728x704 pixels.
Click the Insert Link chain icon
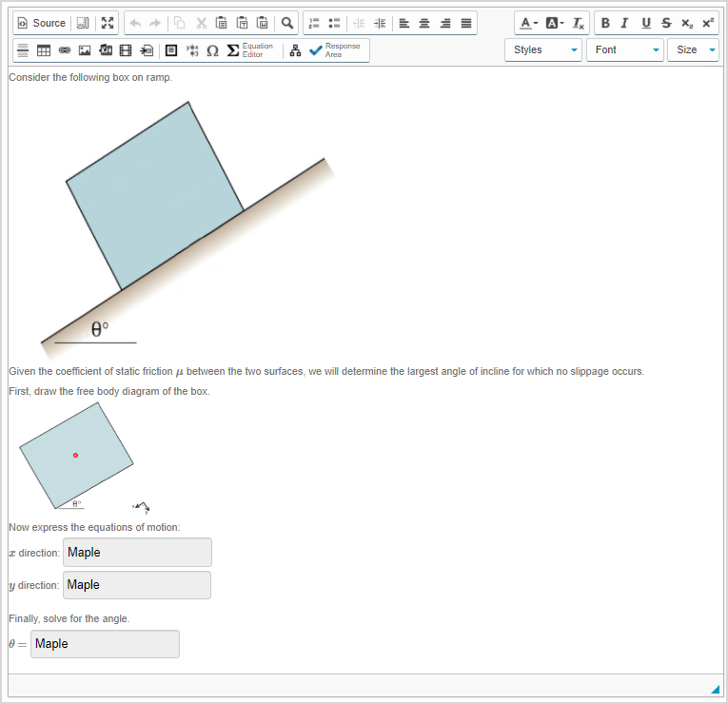point(65,50)
